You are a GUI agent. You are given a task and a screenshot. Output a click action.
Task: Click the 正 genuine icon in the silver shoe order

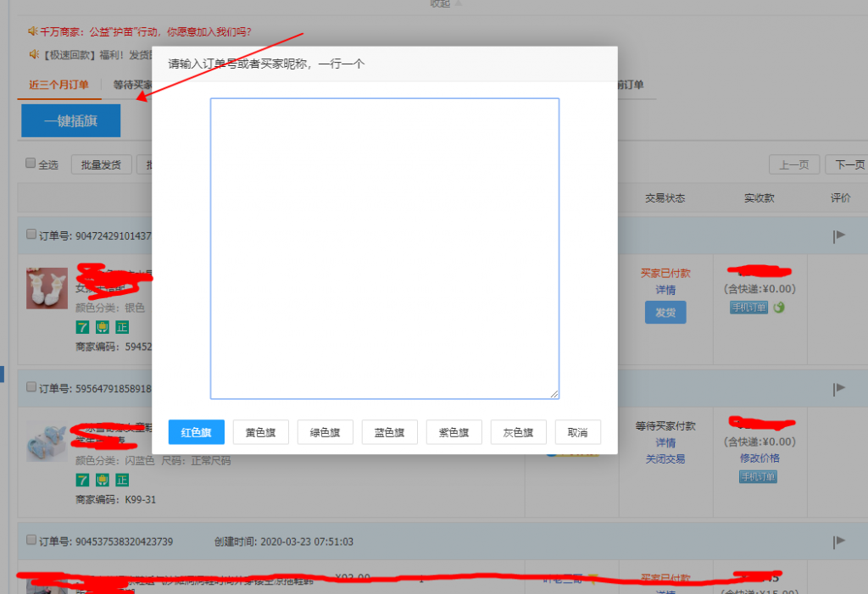(x=122, y=328)
